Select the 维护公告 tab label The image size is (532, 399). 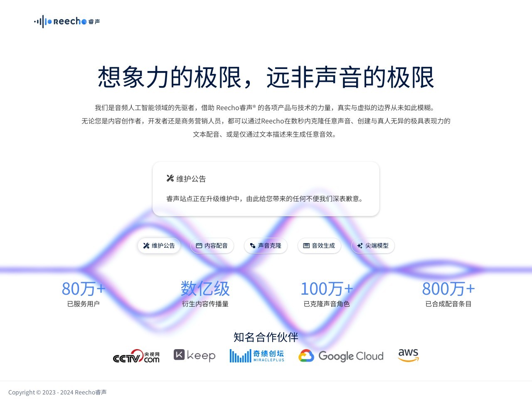(163, 246)
